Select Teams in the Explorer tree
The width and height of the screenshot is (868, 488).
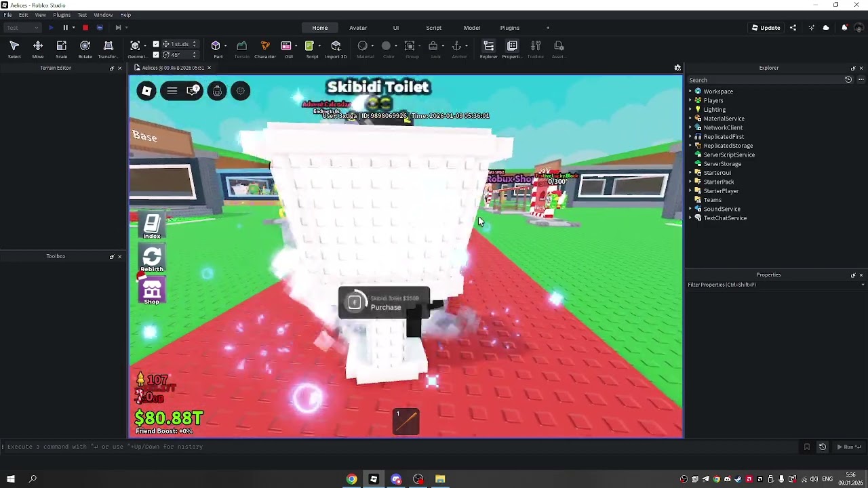(712, 200)
